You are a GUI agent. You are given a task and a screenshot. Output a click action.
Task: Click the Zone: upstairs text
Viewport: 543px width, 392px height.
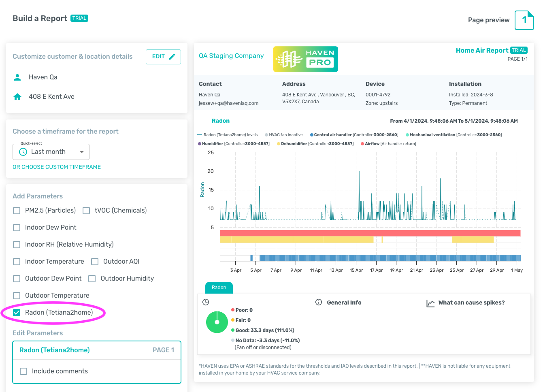point(381,103)
